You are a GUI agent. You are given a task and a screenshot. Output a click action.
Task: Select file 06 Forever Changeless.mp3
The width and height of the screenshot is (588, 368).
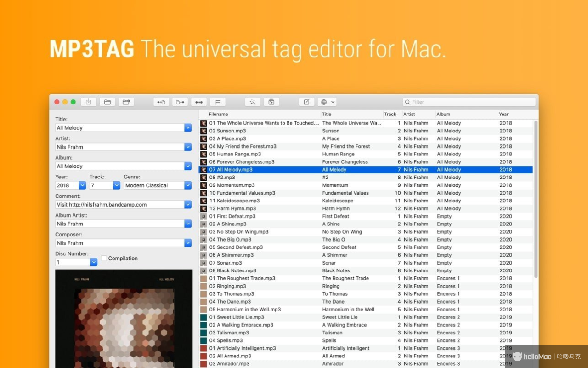[x=242, y=162]
